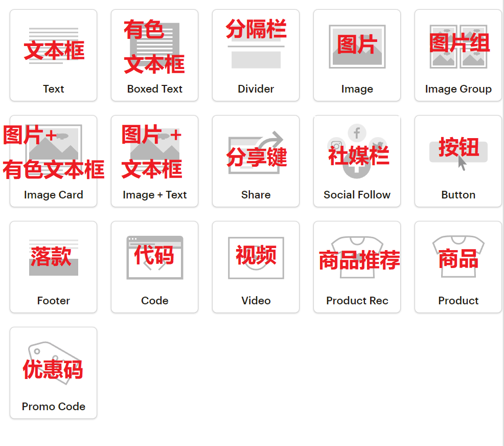The height and width of the screenshot is (446, 504).
Task: Insert a Divider block
Action: 256,54
